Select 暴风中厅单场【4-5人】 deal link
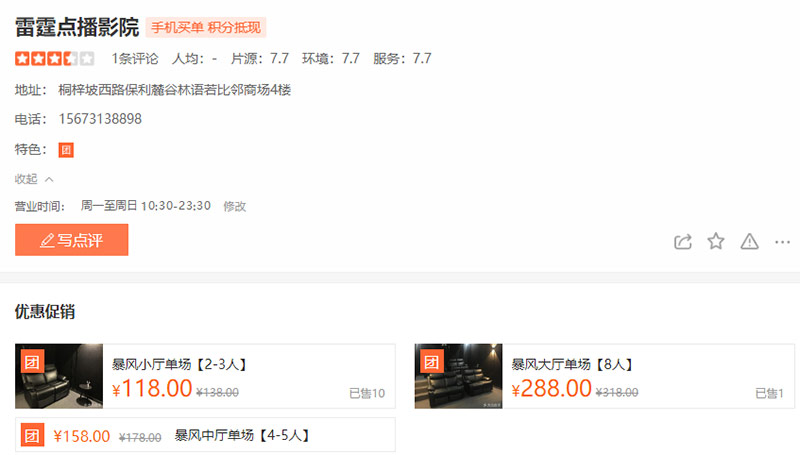The height and width of the screenshot is (455, 800). [x=242, y=435]
